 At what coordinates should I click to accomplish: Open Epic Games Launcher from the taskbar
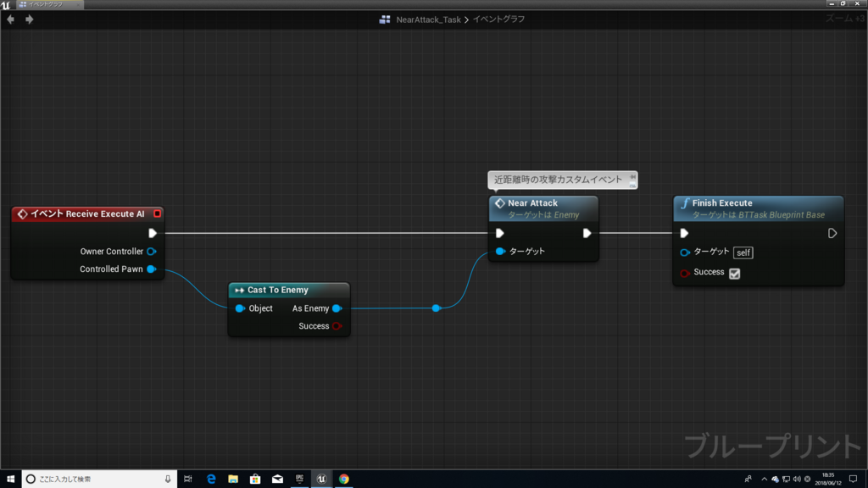tap(299, 479)
